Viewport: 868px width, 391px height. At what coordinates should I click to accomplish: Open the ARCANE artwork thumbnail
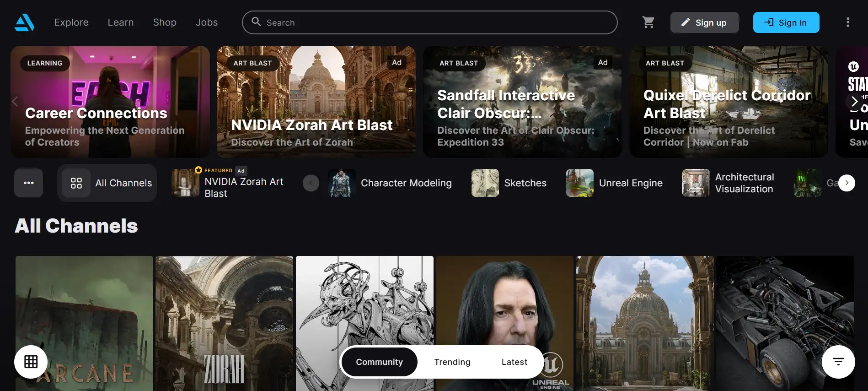coord(84,323)
